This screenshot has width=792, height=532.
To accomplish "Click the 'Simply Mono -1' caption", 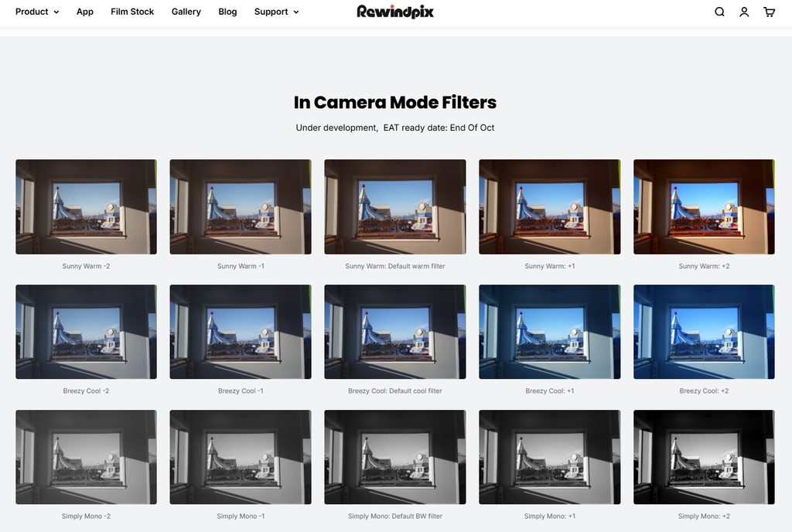I will tap(241, 516).
